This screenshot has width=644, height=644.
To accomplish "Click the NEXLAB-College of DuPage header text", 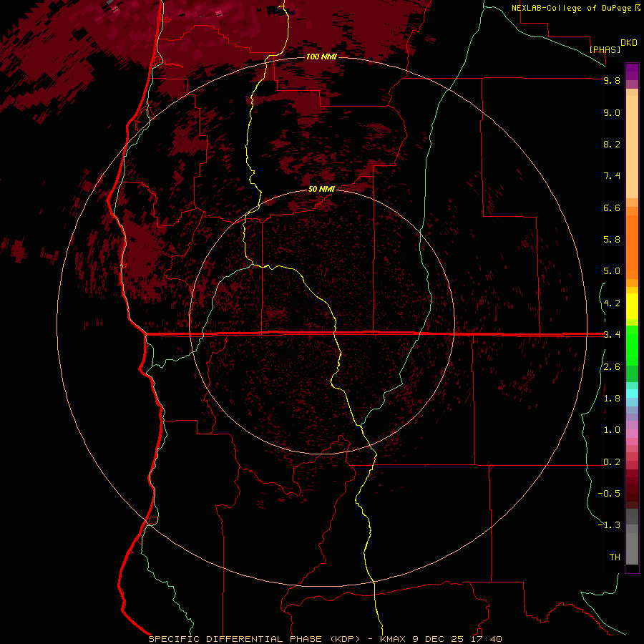I will [x=572, y=8].
